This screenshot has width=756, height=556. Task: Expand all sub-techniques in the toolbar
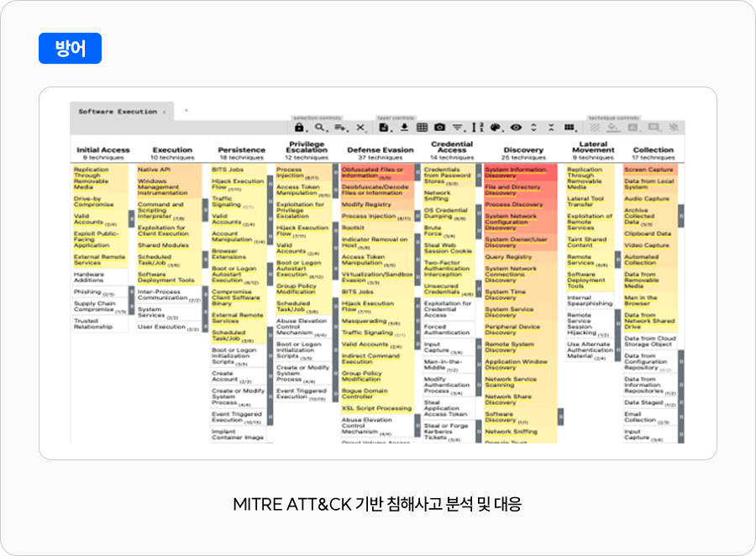point(533,128)
